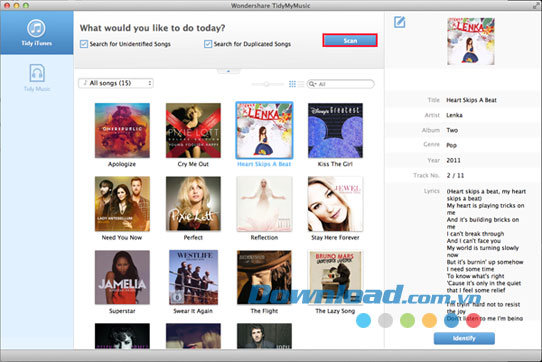The image size is (542, 362).
Task: Toggle Search for Unidentified Songs checkbox
Action: [x=84, y=44]
